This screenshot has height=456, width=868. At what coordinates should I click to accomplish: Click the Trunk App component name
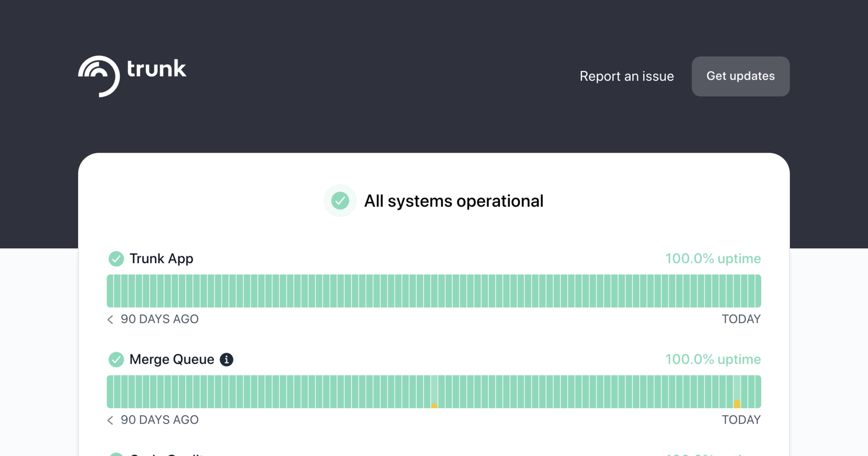pos(161,259)
